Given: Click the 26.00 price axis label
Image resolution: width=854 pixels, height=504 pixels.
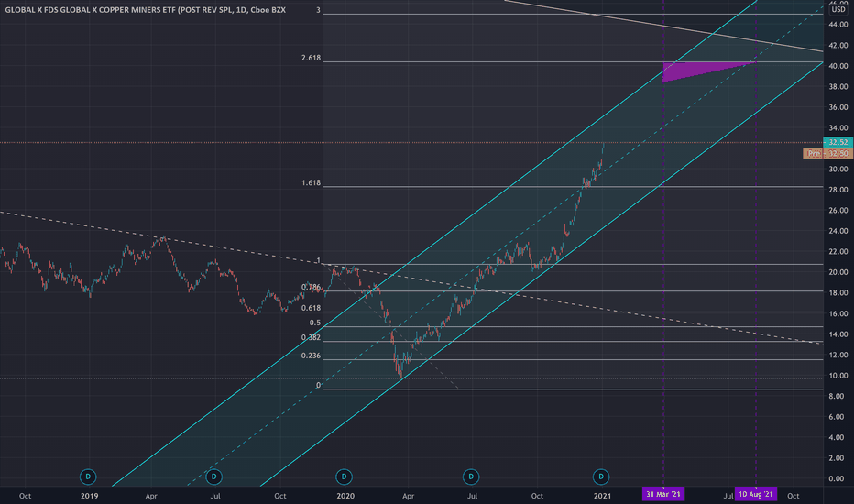Looking at the screenshot, I should click(x=838, y=211).
